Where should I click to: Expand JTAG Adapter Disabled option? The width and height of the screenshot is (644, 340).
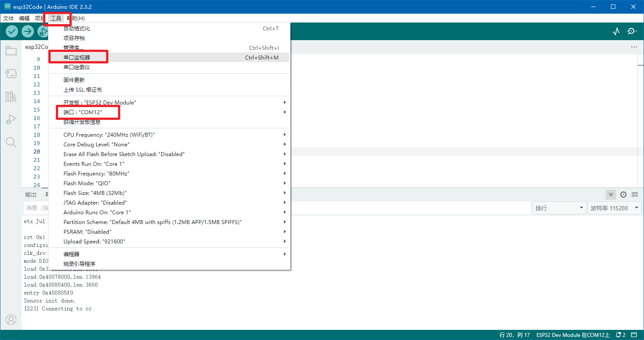(169, 202)
